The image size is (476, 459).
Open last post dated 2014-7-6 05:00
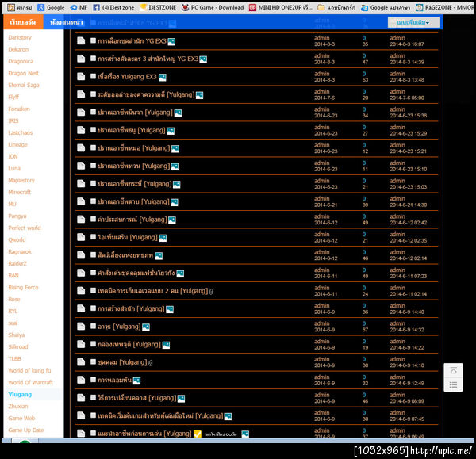click(x=407, y=98)
